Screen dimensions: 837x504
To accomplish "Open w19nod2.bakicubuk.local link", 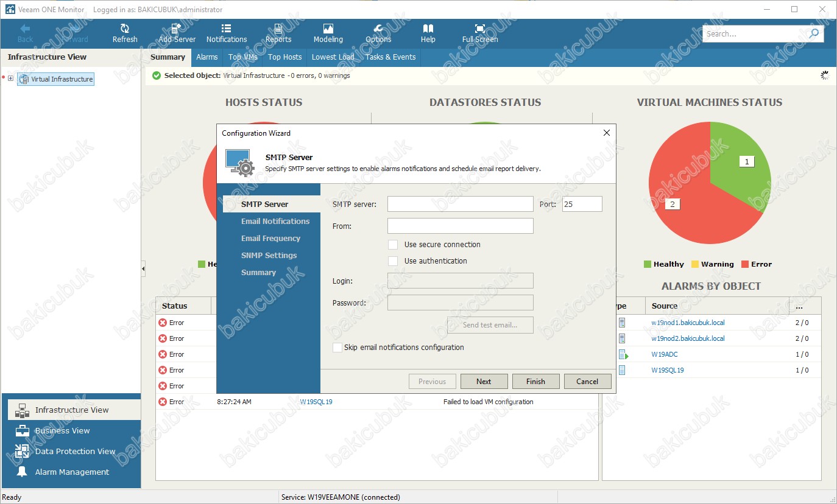I will [688, 338].
